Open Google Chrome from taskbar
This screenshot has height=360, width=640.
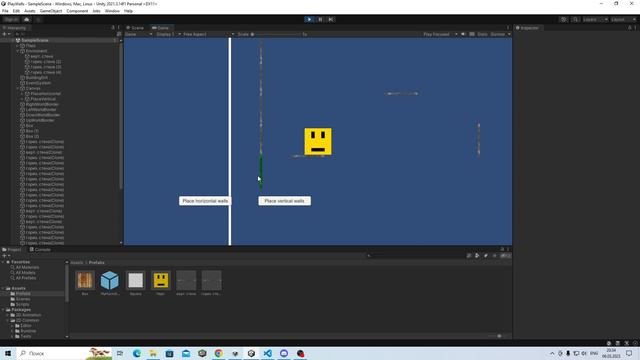218,353
